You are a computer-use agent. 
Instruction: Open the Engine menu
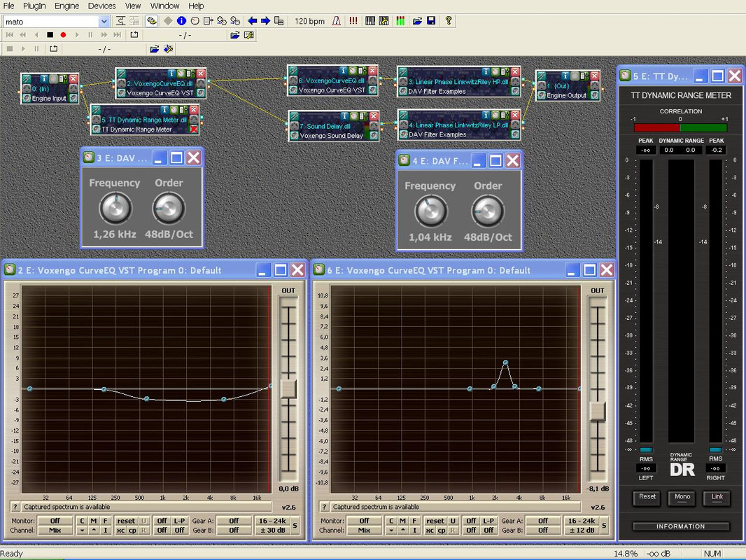click(x=66, y=6)
